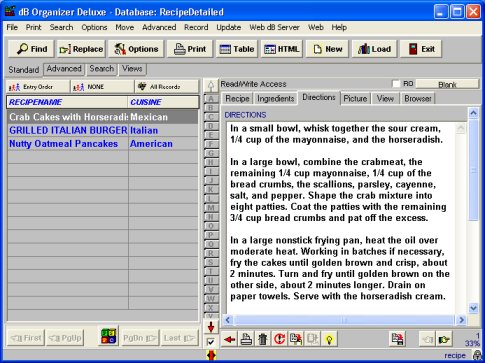Select the Nutty Oatmeal Pancakes row

coord(103,144)
